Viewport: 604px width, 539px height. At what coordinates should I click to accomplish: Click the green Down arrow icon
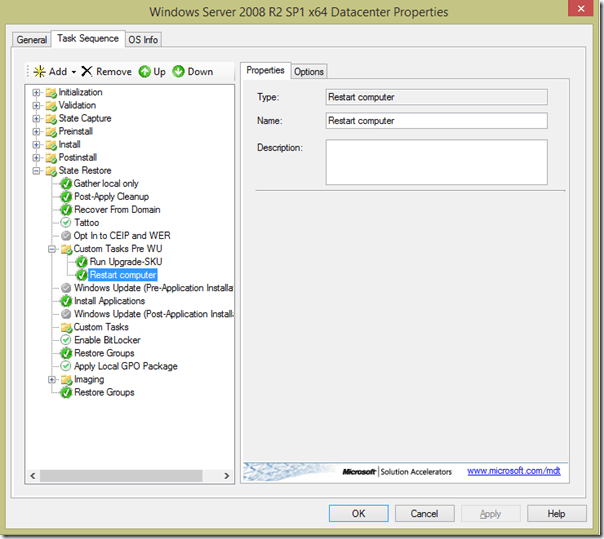(x=178, y=72)
